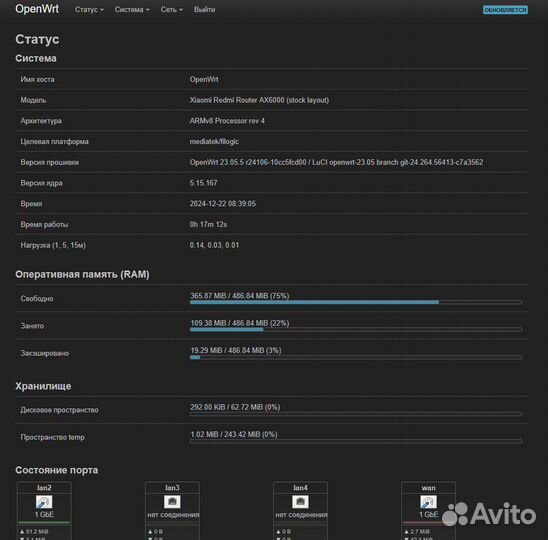Select time value 2024-12-22 08:39:05

[223, 203]
